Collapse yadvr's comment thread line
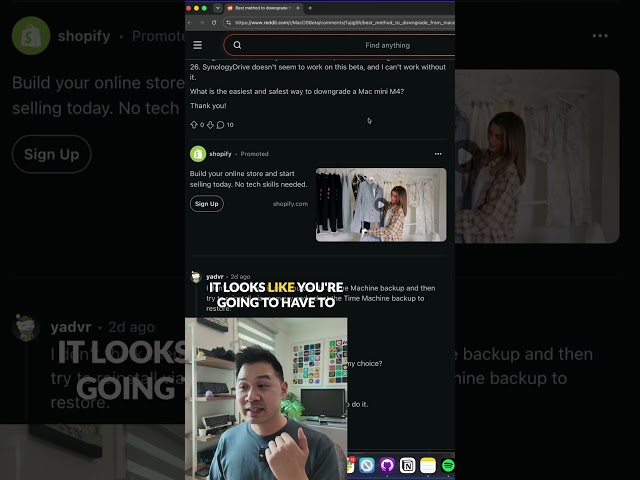The height and width of the screenshot is (480, 640). click(x=197, y=300)
